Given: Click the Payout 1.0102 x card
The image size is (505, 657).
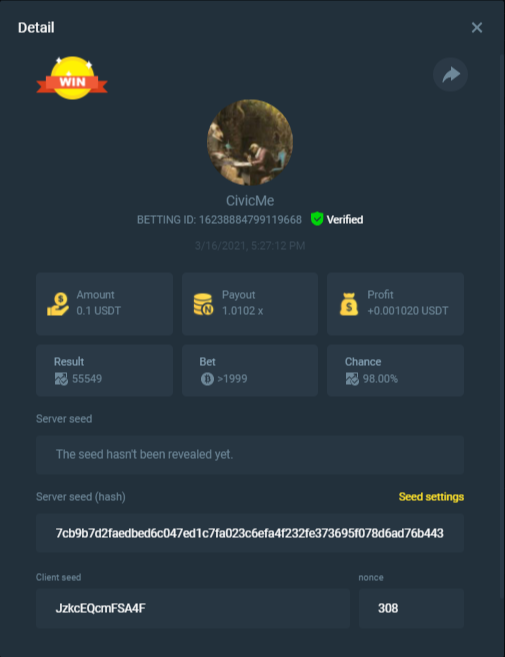Looking at the screenshot, I should click(x=250, y=304).
